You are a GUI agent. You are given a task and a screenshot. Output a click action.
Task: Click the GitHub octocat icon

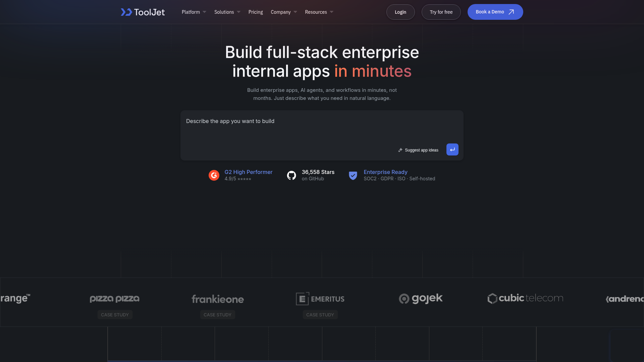point(291,175)
